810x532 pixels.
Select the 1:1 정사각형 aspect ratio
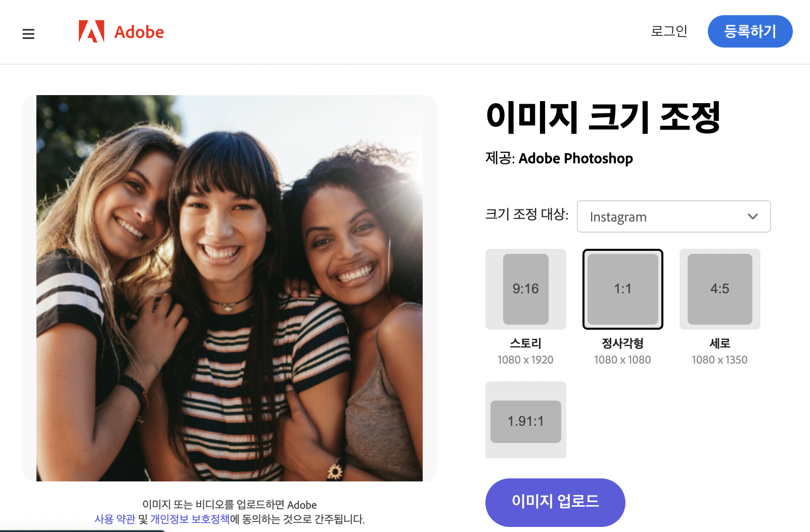tap(622, 289)
